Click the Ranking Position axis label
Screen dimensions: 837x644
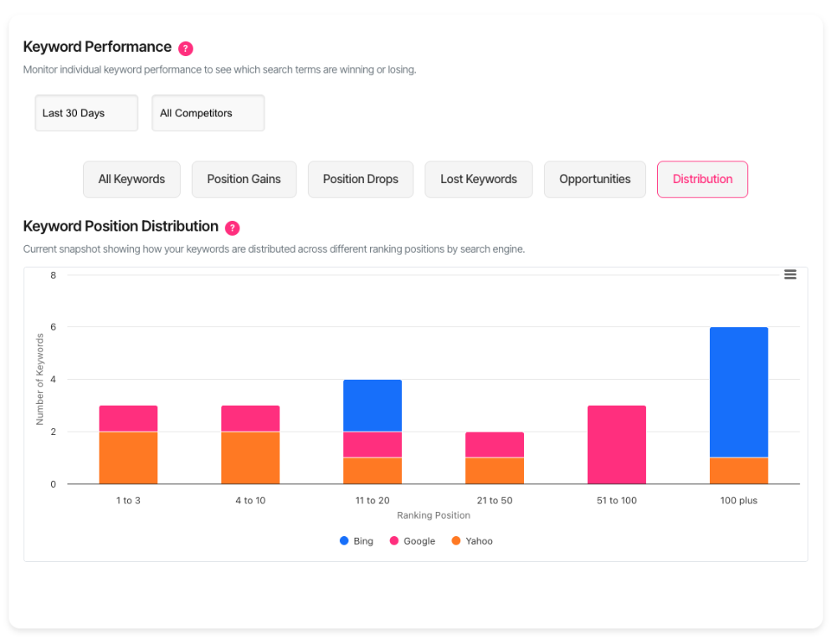coord(434,515)
